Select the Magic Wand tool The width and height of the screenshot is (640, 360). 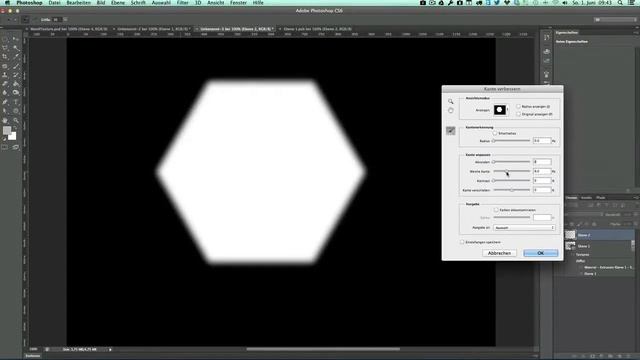tap(16, 48)
